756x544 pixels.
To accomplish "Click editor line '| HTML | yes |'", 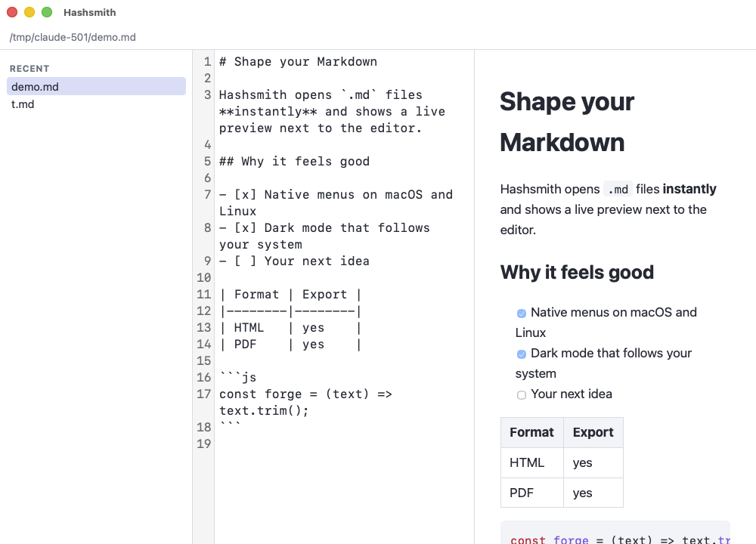I will (x=290, y=328).
